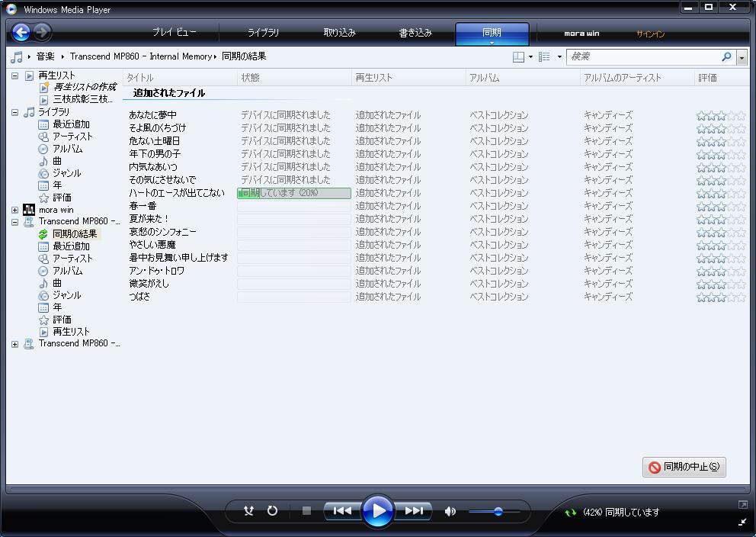Toggle repeat playback
The width and height of the screenshot is (756, 537).
pyautogui.click(x=272, y=510)
